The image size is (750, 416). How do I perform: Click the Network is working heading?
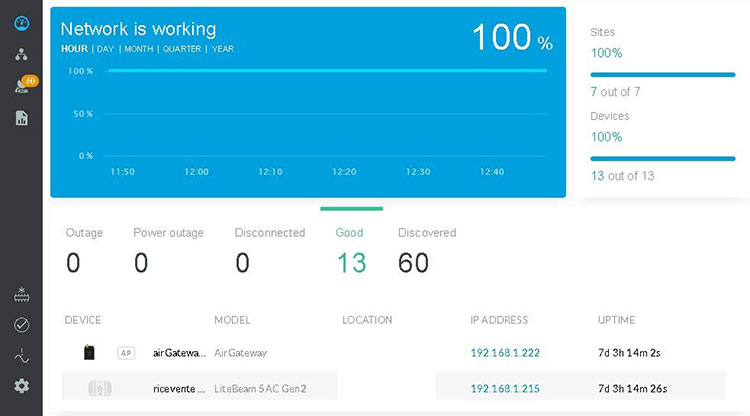pyautogui.click(x=138, y=29)
